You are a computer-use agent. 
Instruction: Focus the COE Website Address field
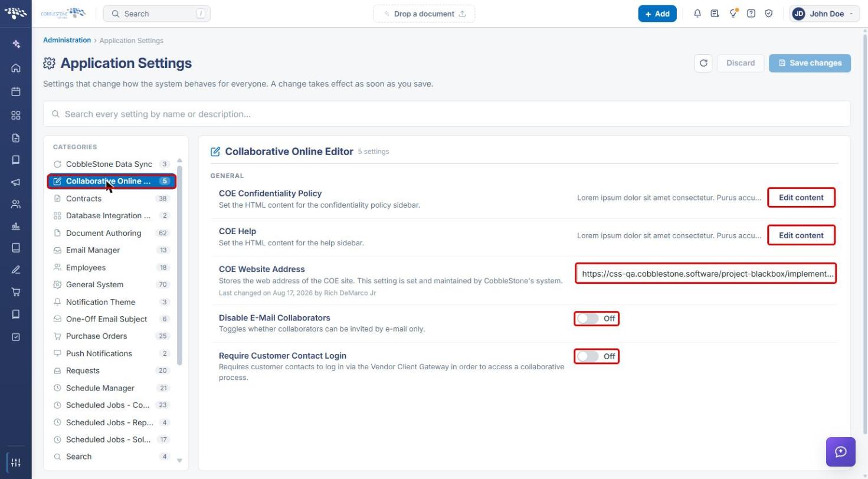[706, 274]
